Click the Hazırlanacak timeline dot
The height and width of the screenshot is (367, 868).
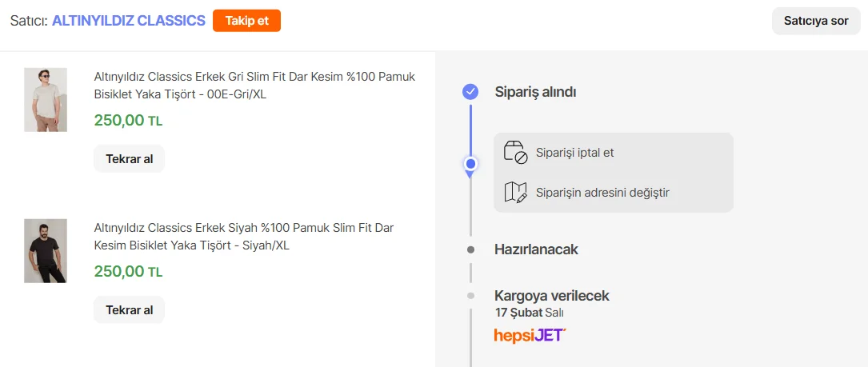(x=470, y=249)
